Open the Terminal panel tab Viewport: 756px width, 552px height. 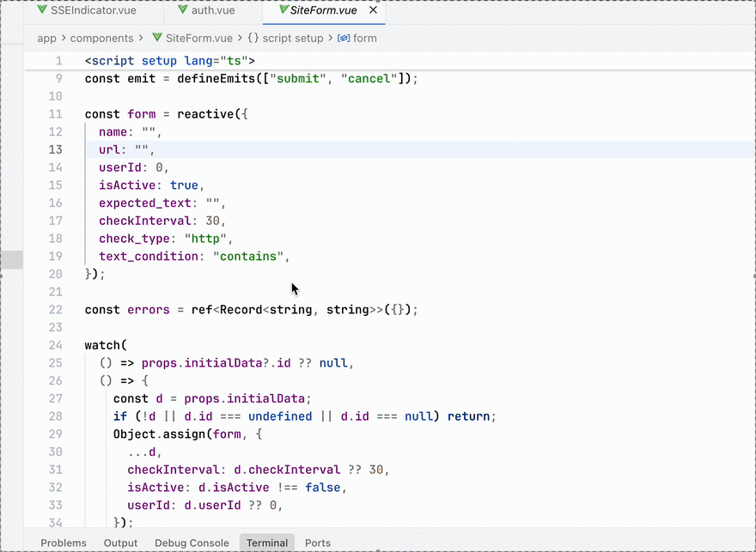267,543
